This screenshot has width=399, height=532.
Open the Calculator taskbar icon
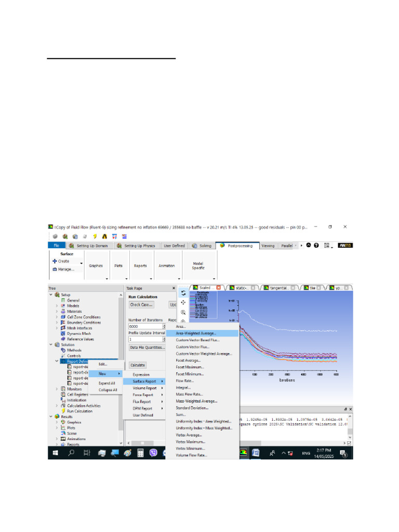click(140, 453)
